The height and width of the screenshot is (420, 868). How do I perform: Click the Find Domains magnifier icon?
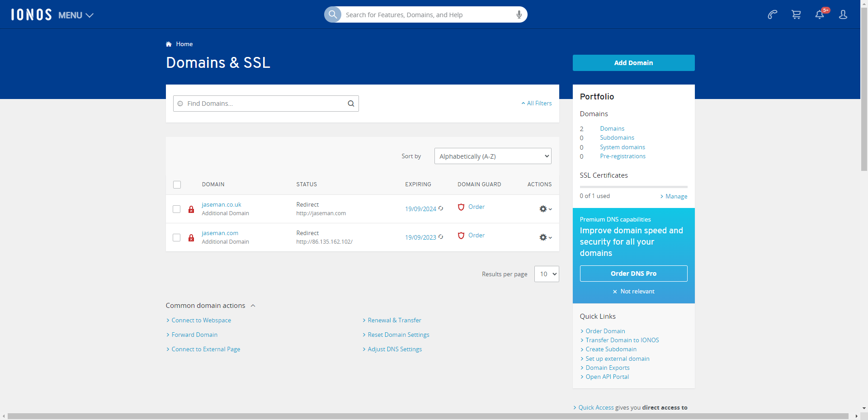(x=351, y=104)
